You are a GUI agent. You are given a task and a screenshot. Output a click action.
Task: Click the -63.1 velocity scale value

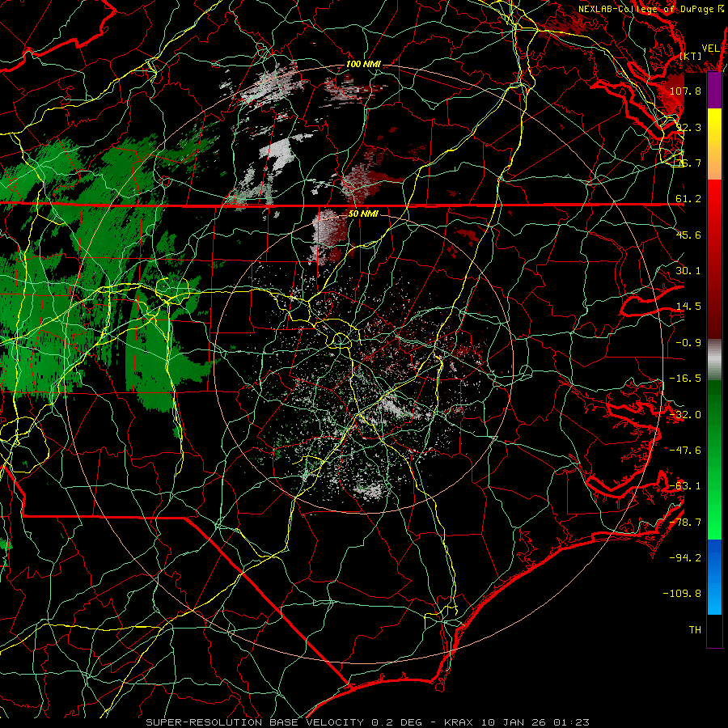pyautogui.click(x=685, y=486)
